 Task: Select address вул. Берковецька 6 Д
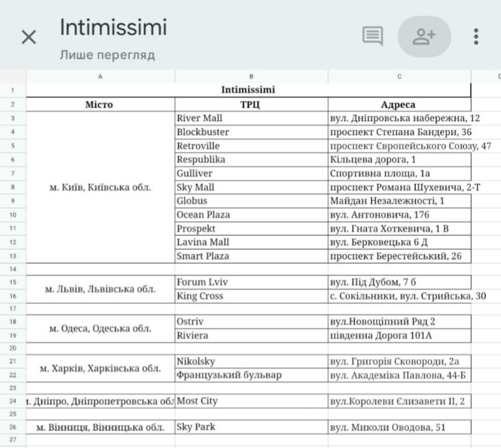399,242
